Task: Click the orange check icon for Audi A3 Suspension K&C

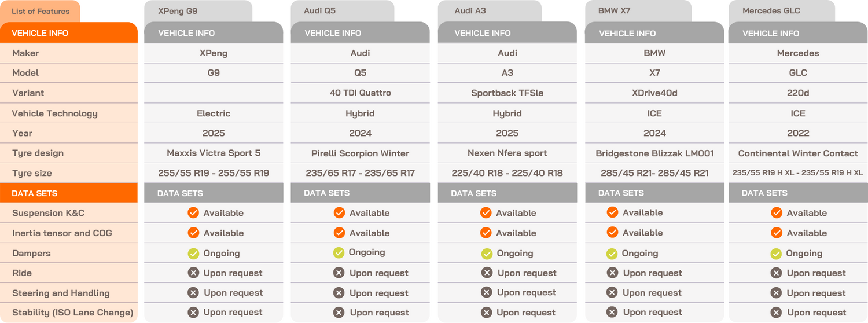Action: click(486, 213)
